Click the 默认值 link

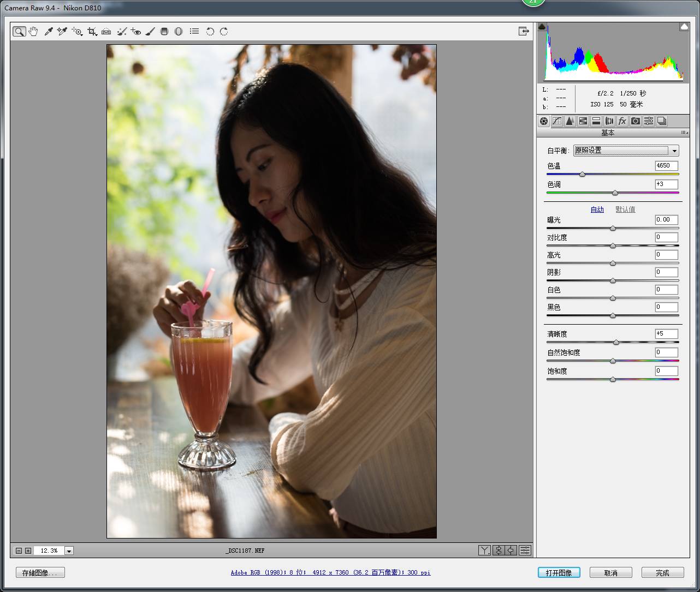tap(625, 210)
